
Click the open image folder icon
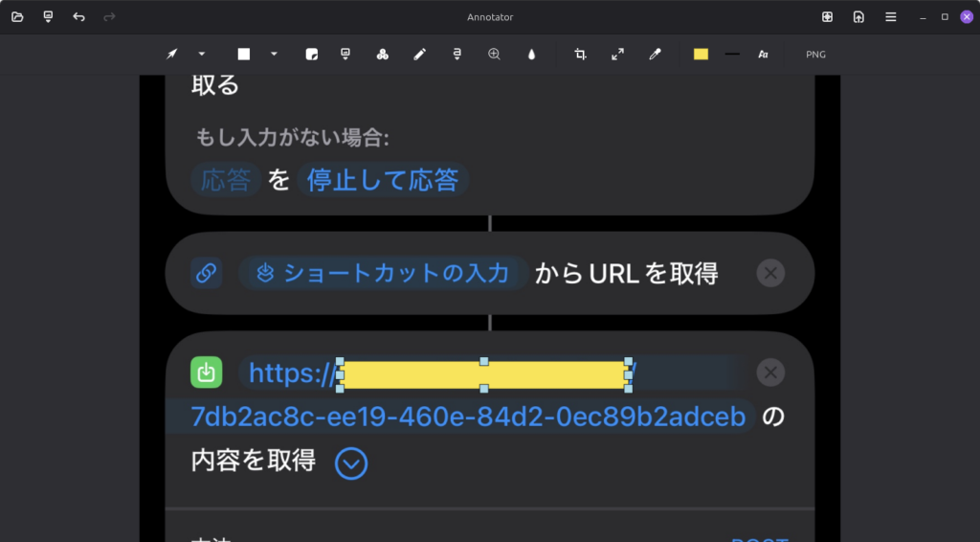(17, 17)
